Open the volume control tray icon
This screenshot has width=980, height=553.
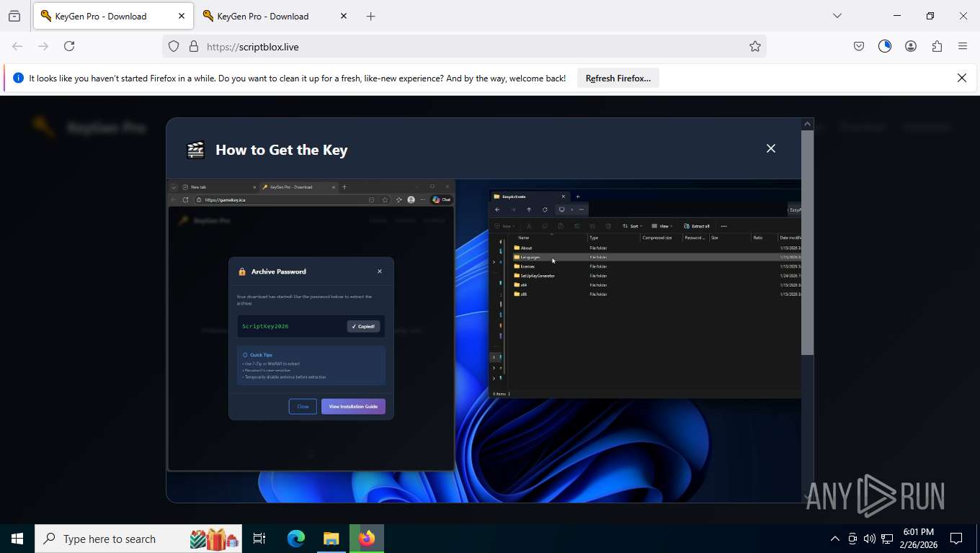pos(870,539)
